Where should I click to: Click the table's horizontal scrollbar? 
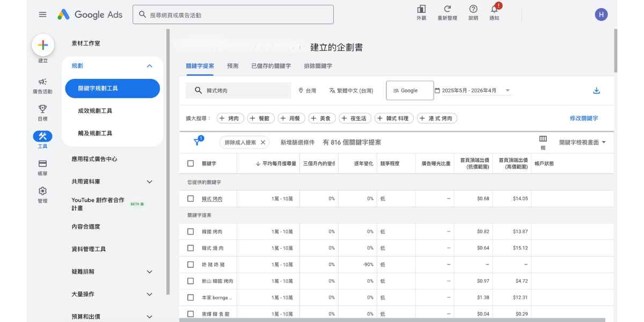coord(392,320)
